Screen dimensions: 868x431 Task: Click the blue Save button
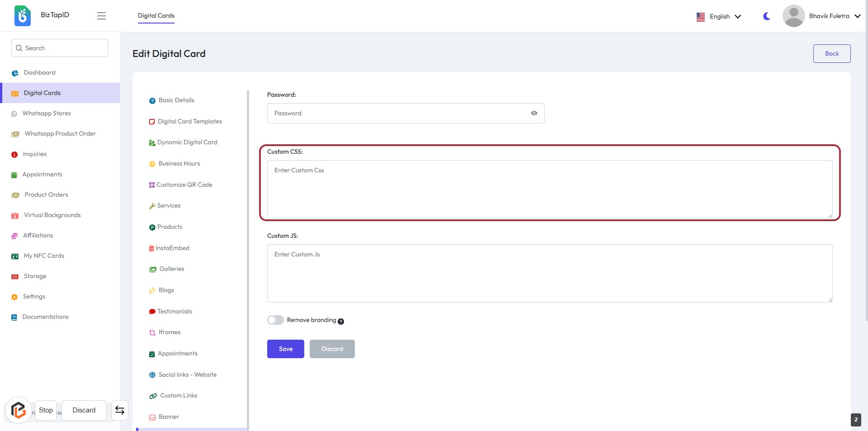pyautogui.click(x=285, y=349)
